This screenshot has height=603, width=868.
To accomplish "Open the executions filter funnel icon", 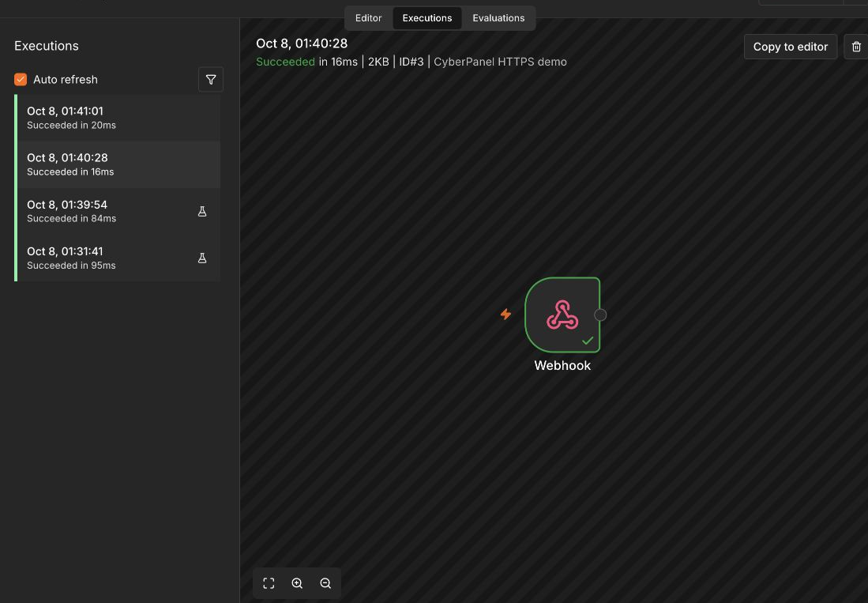I will pyautogui.click(x=211, y=80).
